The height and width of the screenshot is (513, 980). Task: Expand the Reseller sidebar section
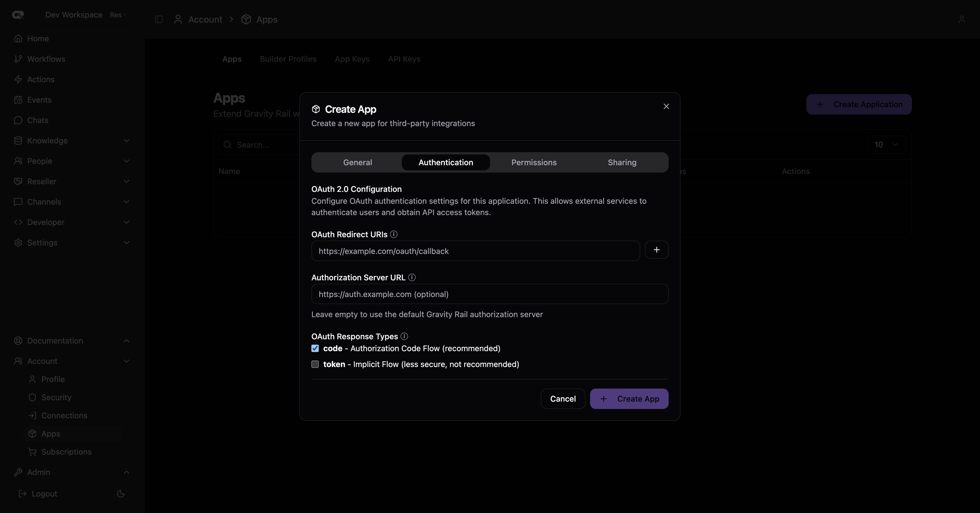point(126,181)
